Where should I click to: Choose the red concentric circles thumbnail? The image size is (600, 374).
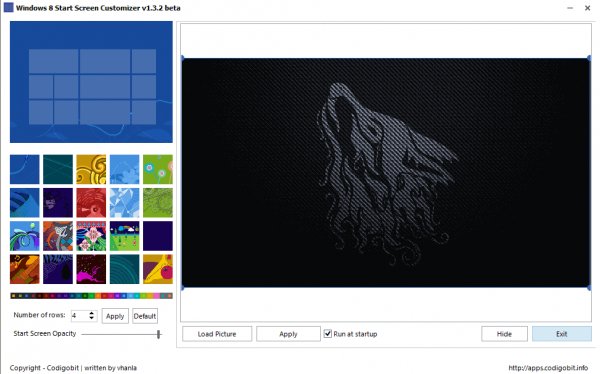coord(91,203)
